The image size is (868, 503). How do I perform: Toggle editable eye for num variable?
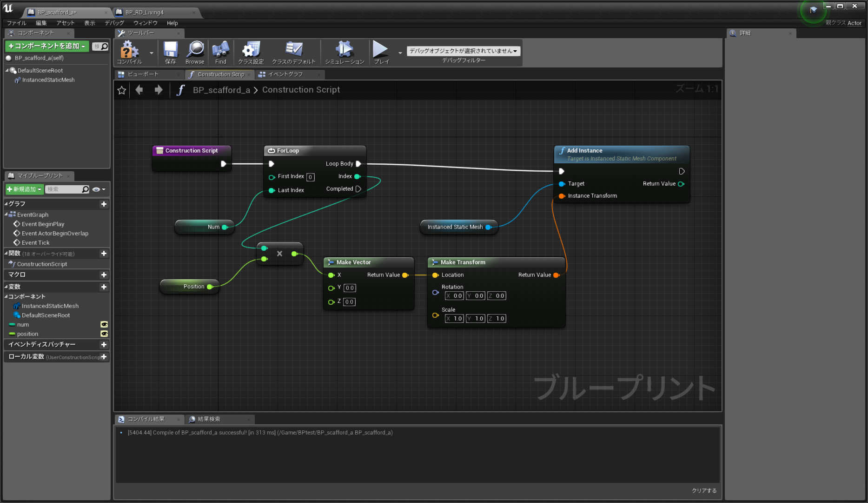point(104,325)
